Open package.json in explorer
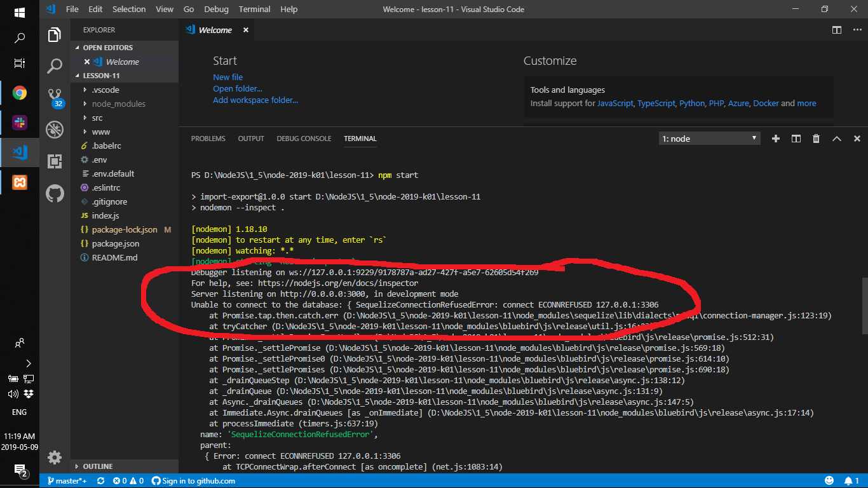 (x=125, y=243)
